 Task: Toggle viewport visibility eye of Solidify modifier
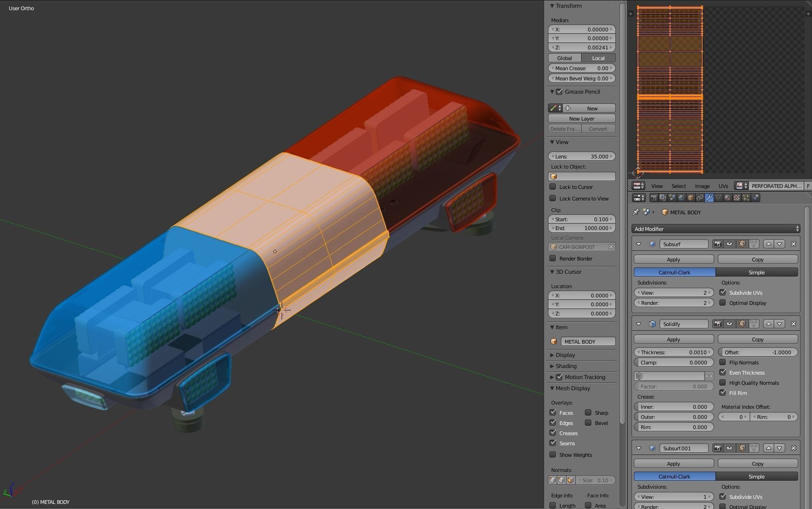click(x=729, y=324)
